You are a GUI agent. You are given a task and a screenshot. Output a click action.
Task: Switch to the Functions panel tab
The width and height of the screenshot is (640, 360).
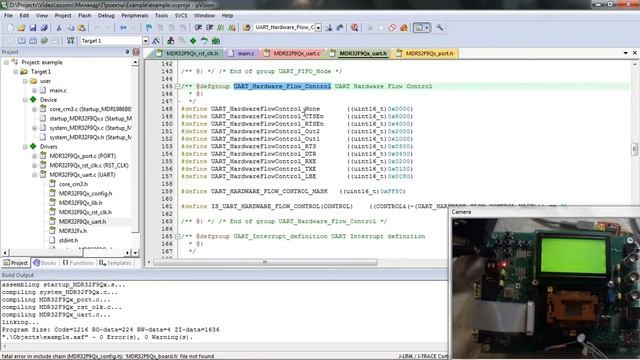(x=78, y=263)
